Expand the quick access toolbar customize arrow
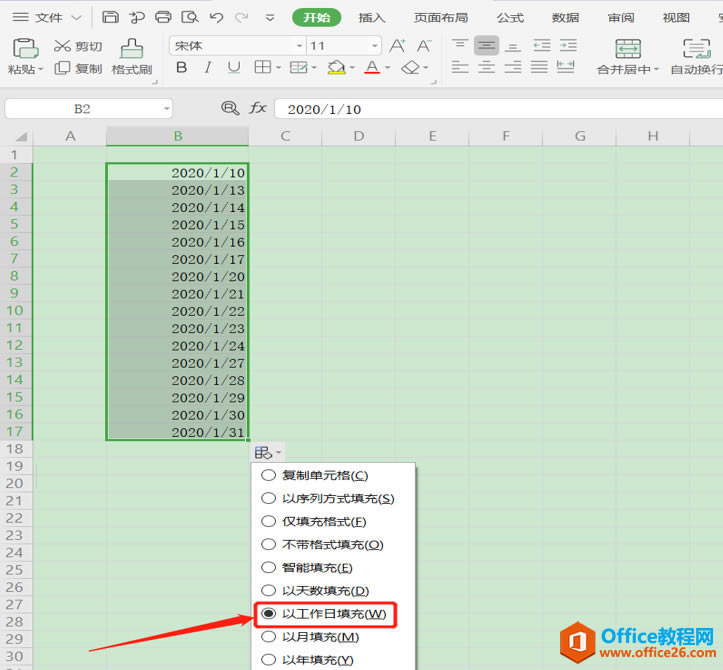Screen dimensions: 723x670 270,18
